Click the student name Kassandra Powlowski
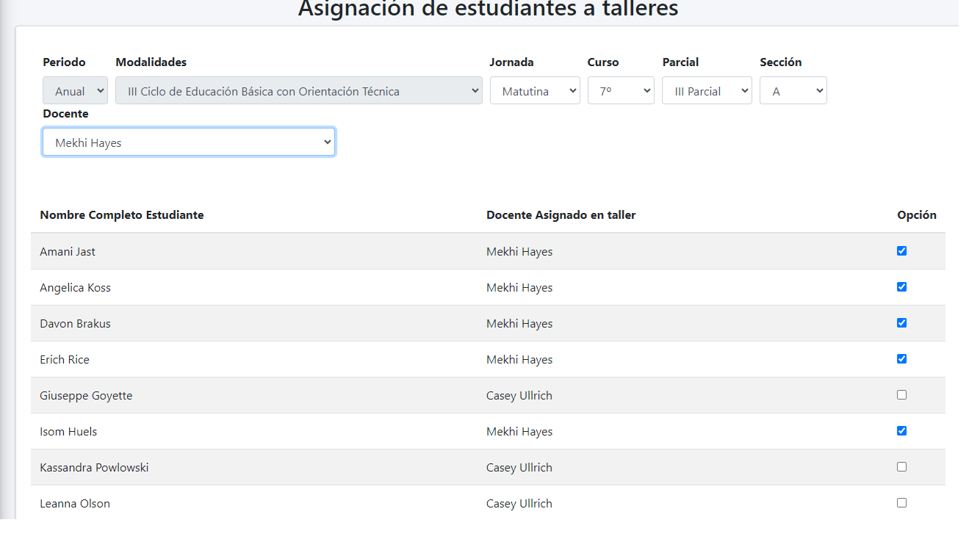 pos(94,468)
